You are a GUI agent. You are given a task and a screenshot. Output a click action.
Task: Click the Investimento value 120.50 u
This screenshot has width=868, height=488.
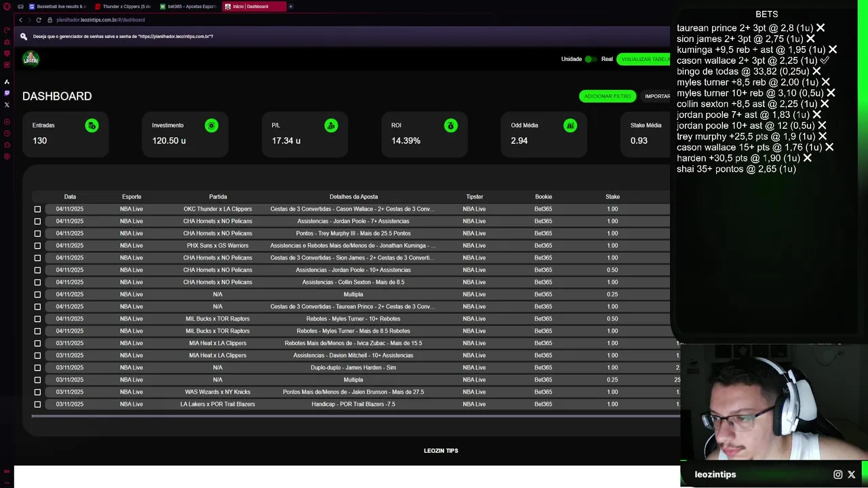[169, 141]
